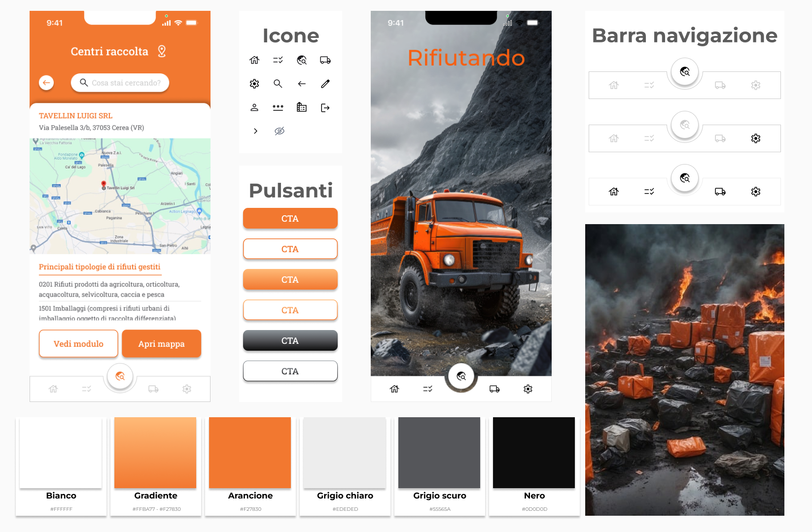Click the magnifier icon in the Icone panel

pyautogui.click(x=278, y=84)
